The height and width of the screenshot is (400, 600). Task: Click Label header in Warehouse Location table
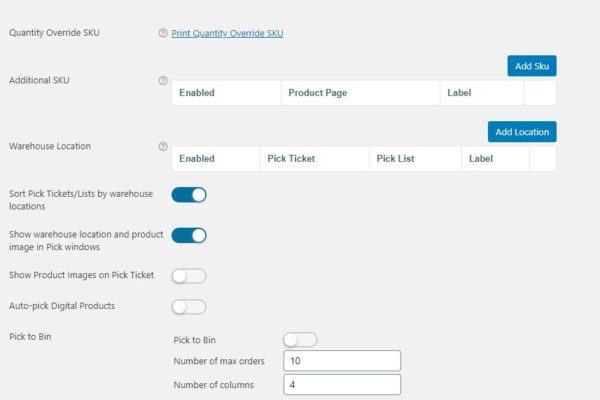tap(481, 158)
